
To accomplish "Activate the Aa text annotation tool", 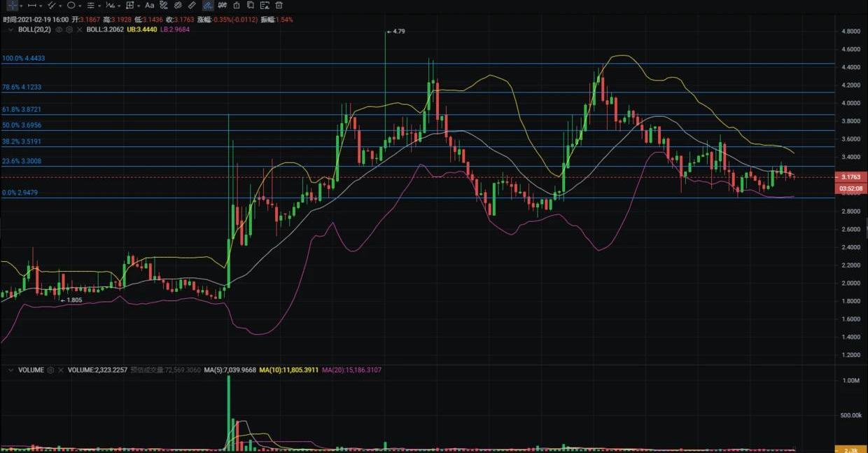I will pyautogui.click(x=149, y=5).
